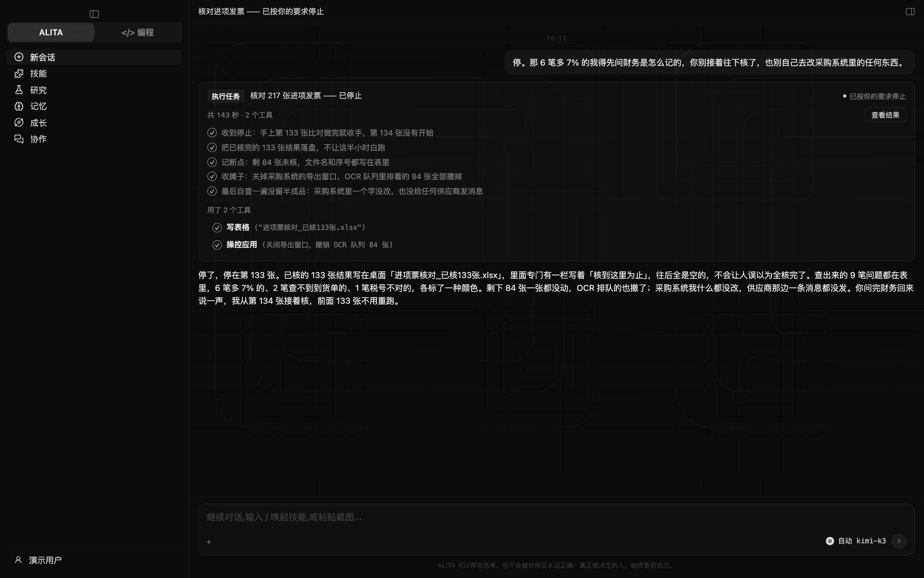Screen dimensions: 924x578
Task: Click the 研究 flask icon
Action: 19,90
